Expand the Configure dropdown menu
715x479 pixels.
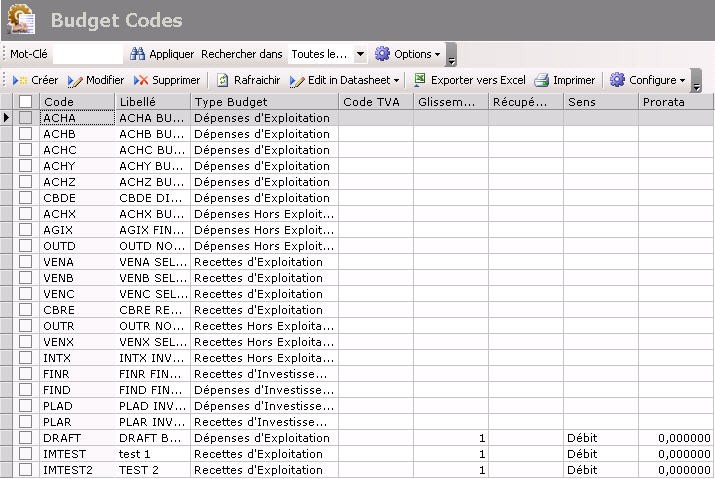coord(647,80)
